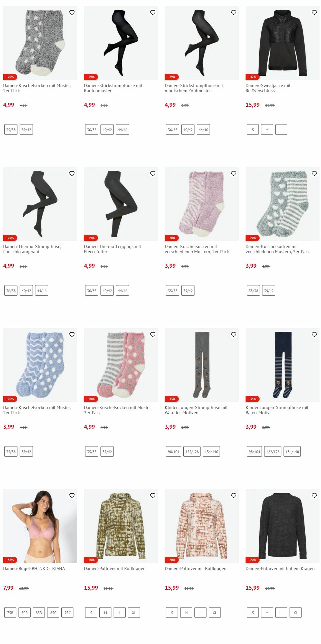The height and width of the screenshot is (644, 321).
Task: Click the -47% discount badge on Sweatjacke
Action: point(252,77)
